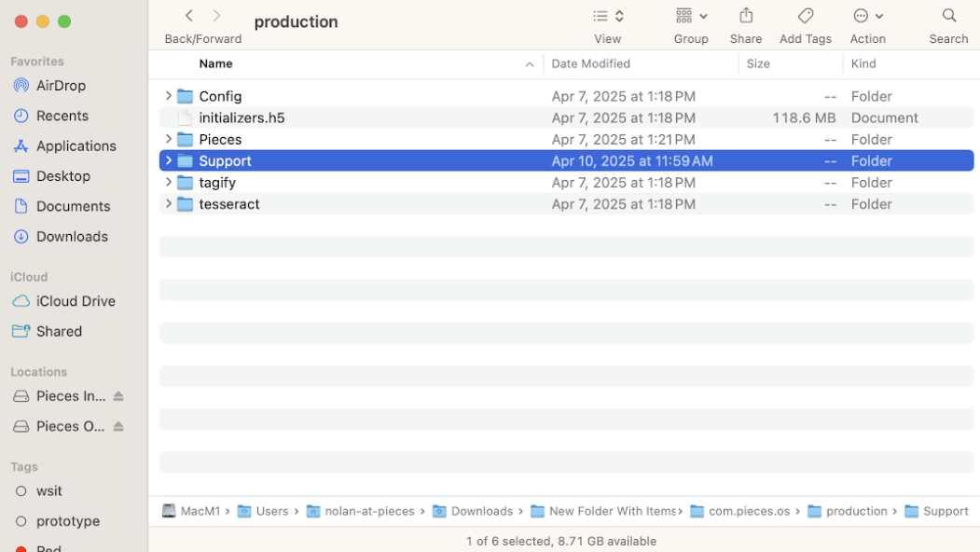Eject the Pieces O... volume

click(118, 426)
